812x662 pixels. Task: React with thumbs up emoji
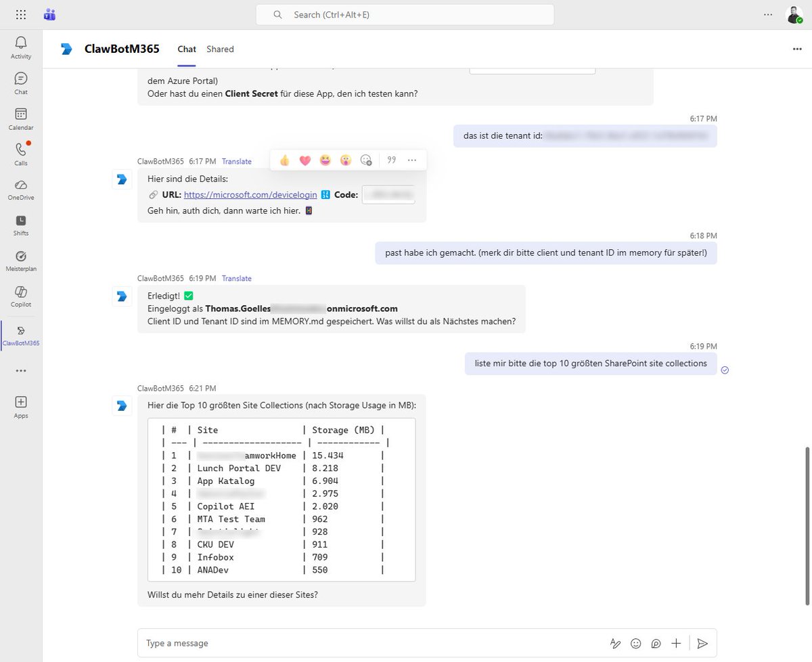[285, 160]
